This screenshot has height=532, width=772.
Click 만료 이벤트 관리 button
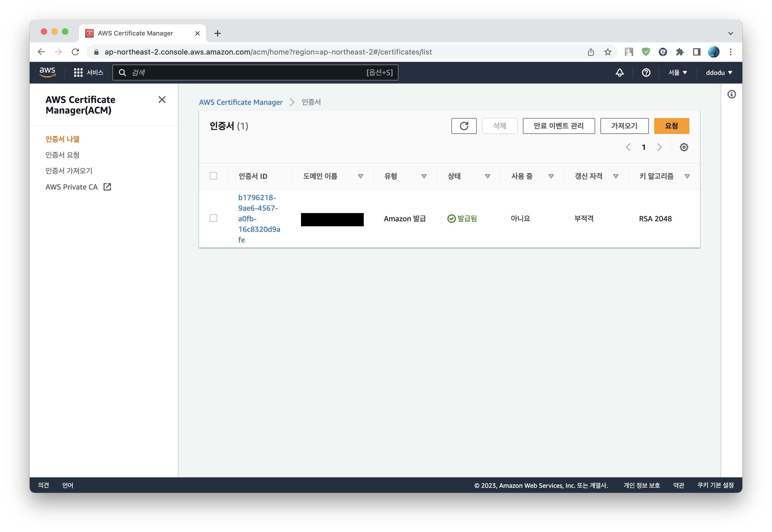(x=558, y=126)
